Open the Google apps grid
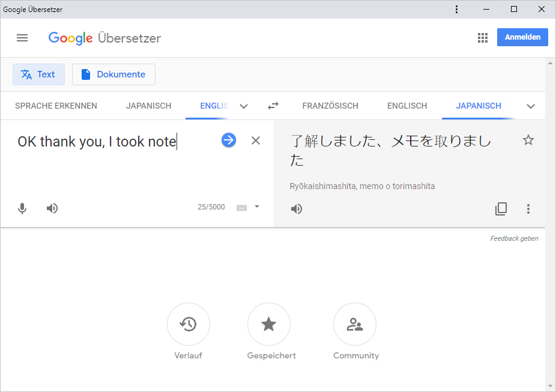The image size is (556, 392). (x=483, y=38)
